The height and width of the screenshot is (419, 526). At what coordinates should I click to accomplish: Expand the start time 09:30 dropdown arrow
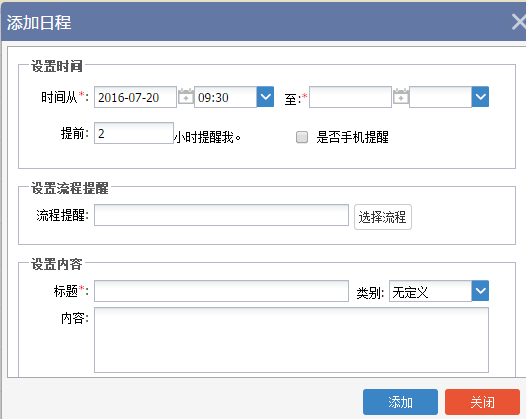[265, 97]
